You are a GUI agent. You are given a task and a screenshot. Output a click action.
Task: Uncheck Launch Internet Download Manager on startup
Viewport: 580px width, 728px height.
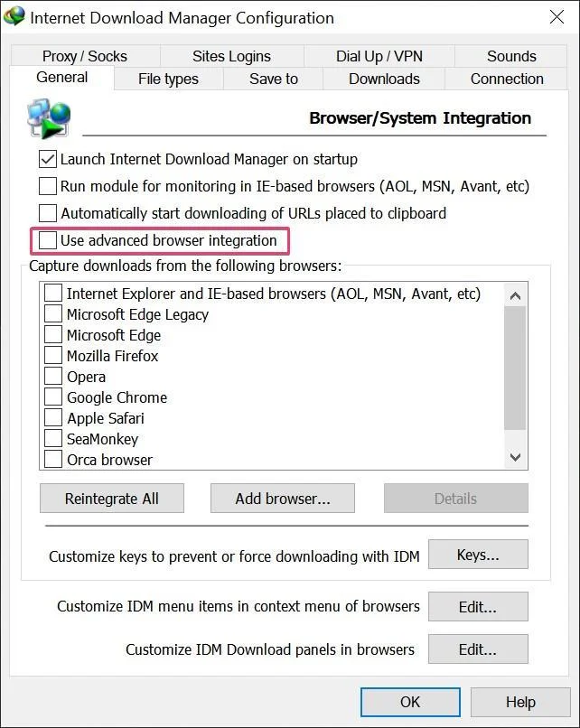[48, 159]
